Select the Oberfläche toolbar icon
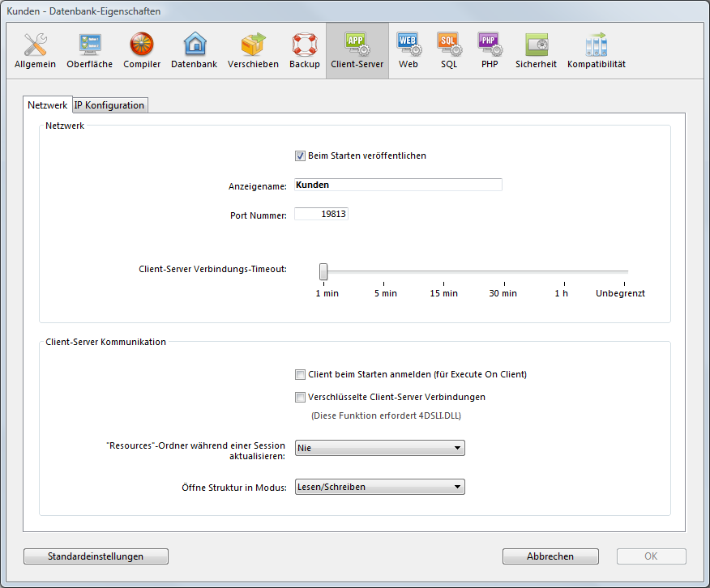Viewport: 710px width, 588px height. click(x=89, y=50)
